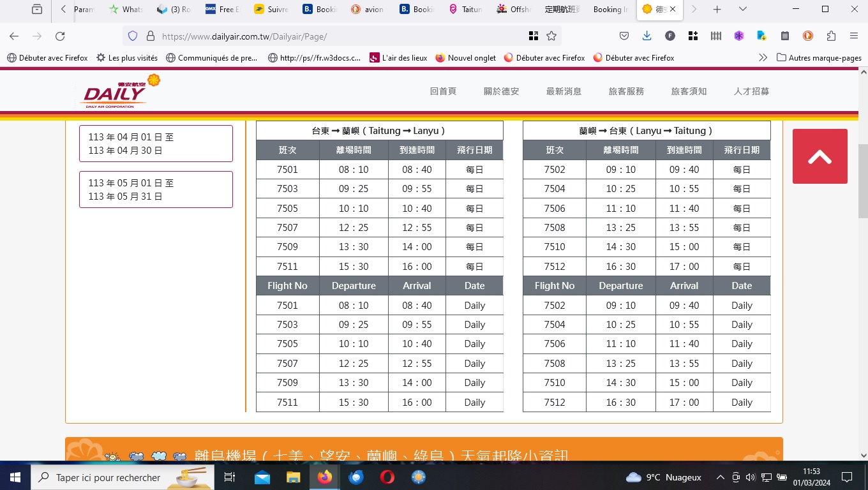Open the Firefox downloads panel
The width and height of the screenshot is (868, 490).
[647, 36]
